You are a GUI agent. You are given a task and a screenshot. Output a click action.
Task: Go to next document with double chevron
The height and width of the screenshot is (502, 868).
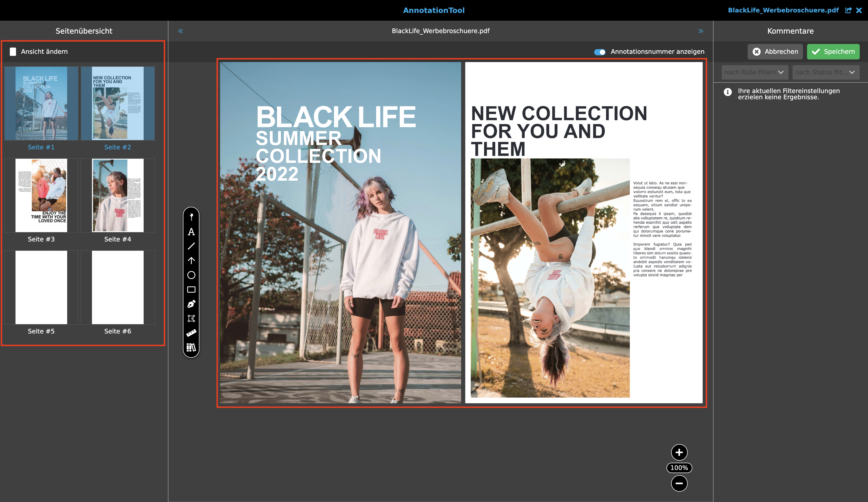point(701,31)
